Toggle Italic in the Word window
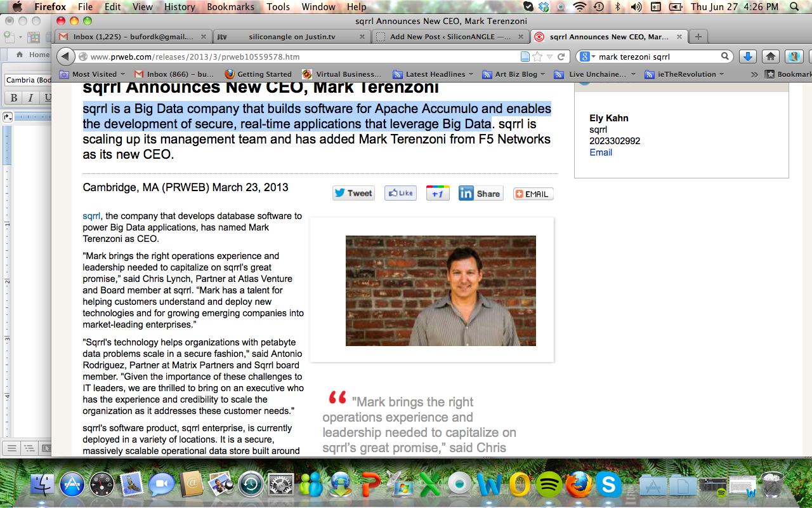The image size is (812, 508). pyautogui.click(x=30, y=98)
